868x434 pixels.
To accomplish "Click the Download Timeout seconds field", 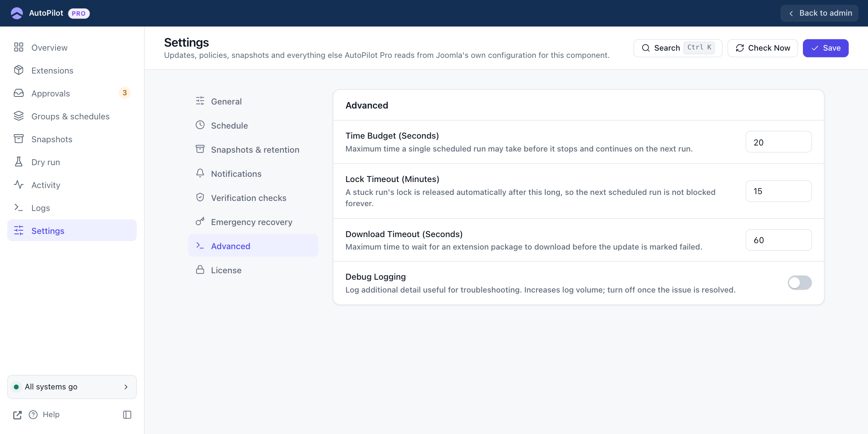I will click(x=779, y=240).
